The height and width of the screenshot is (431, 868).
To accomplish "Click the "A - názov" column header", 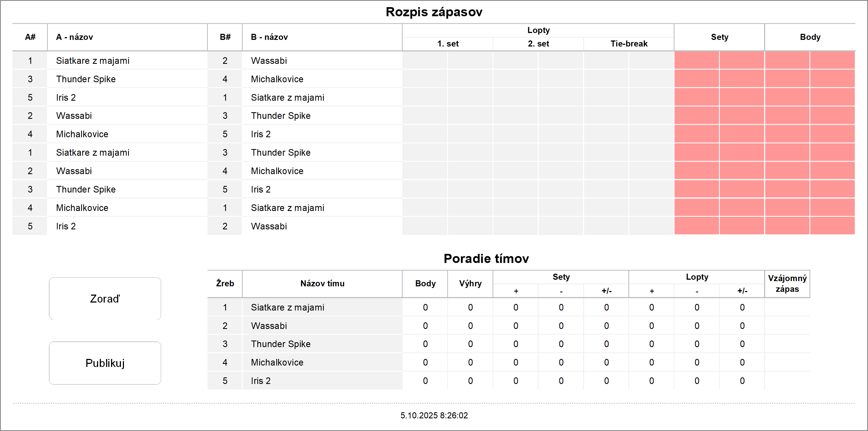I will 74,37.
